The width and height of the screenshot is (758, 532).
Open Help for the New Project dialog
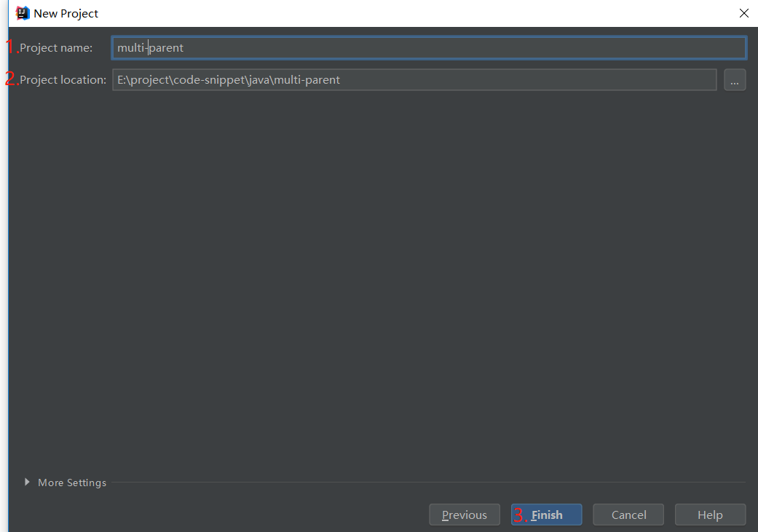[710, 515]
